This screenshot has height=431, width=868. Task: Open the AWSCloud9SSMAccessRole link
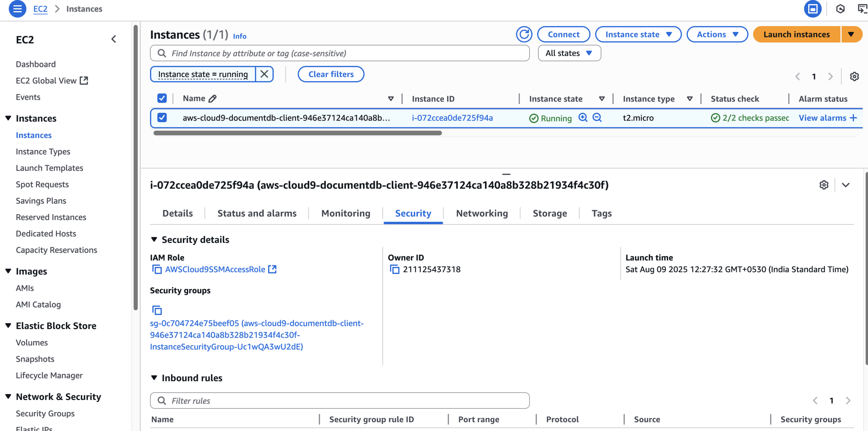(x=215, y=269)
